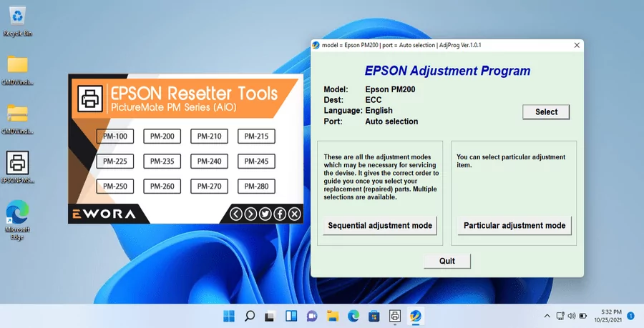Open taskbar Search
This screenshot has width=644, height=328.
[x=249, y=316]
